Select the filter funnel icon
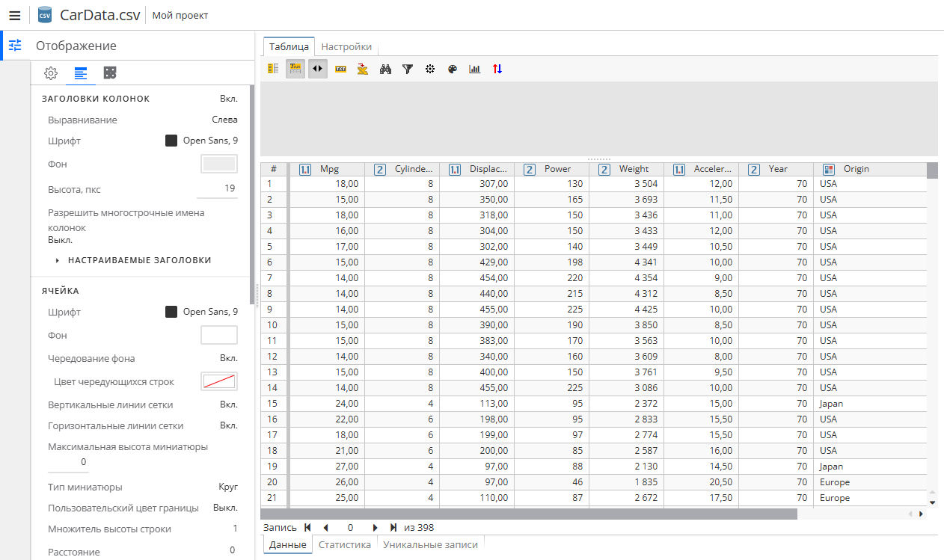Screen dimensions: 944x560 [407, 69]
